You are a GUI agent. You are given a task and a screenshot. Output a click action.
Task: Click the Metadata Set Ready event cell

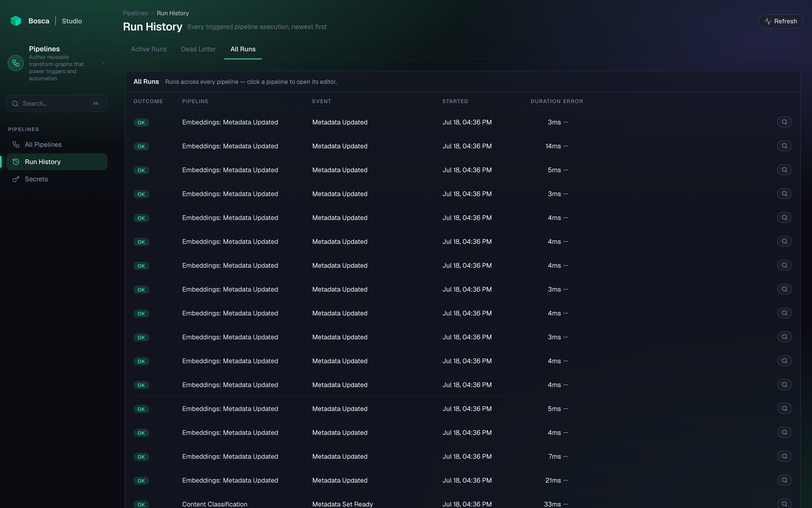(343, 504)
